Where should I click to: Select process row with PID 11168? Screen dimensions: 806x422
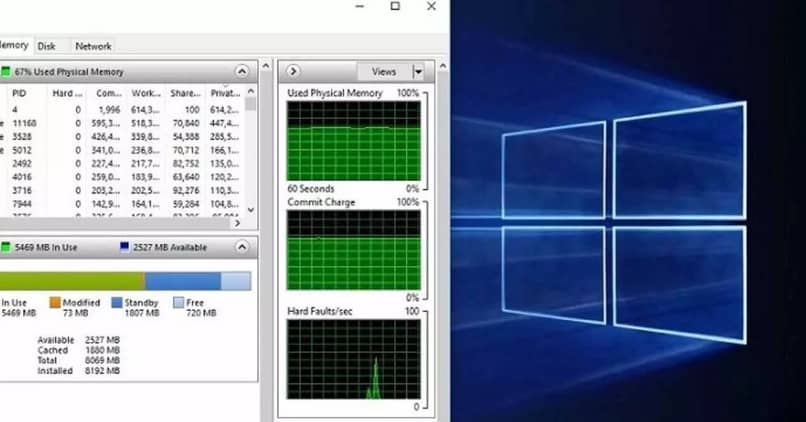point(122,123)
